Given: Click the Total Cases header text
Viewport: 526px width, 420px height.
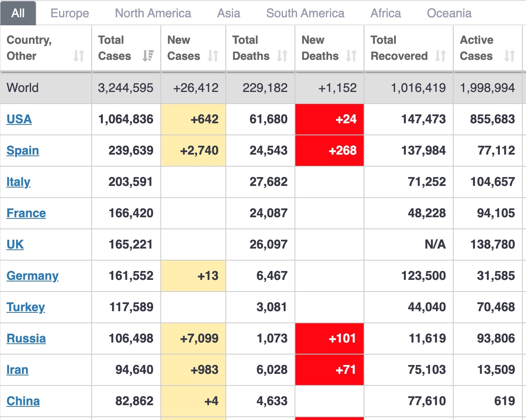Looking at the screenshot, I should (115, 48).
